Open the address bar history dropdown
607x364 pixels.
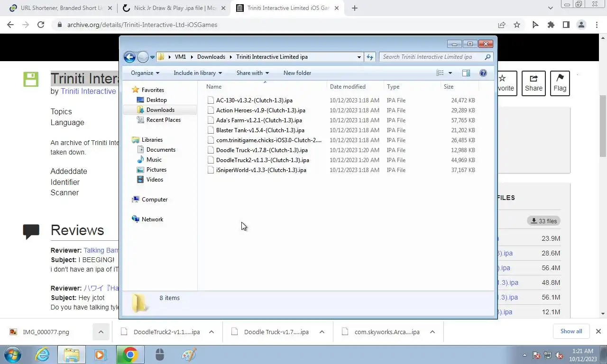pyautogui.click(x=359, y=57)
